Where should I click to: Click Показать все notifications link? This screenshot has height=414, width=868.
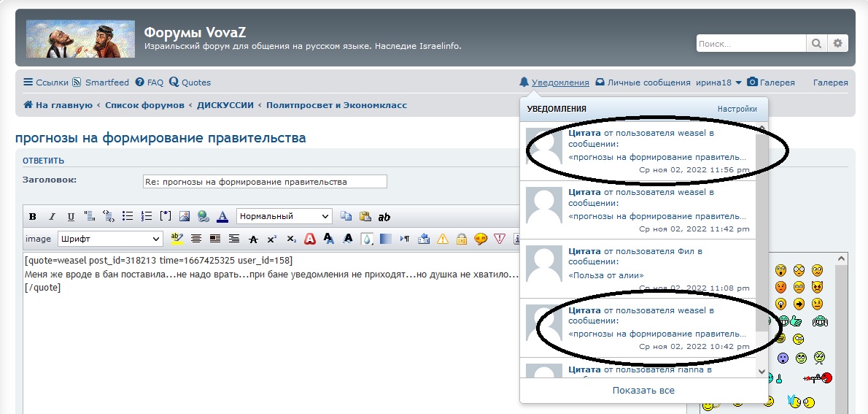[643, 391]
